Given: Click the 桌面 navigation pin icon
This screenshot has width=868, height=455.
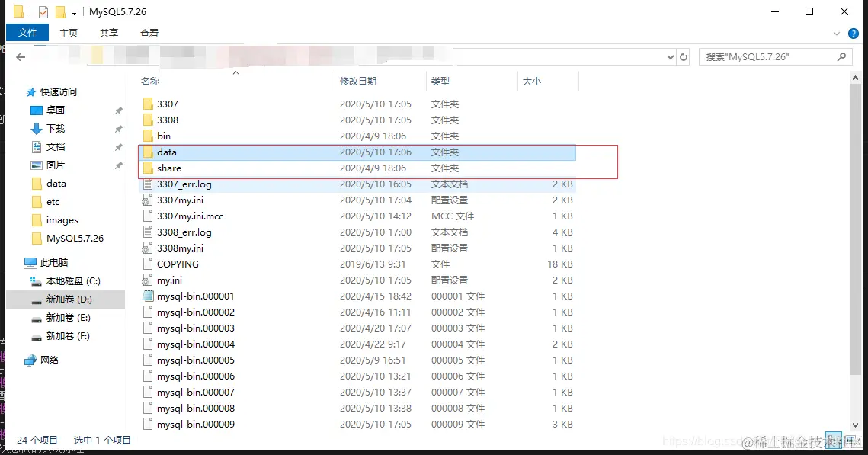Looking at the screenshot, I should click(118, 111).
